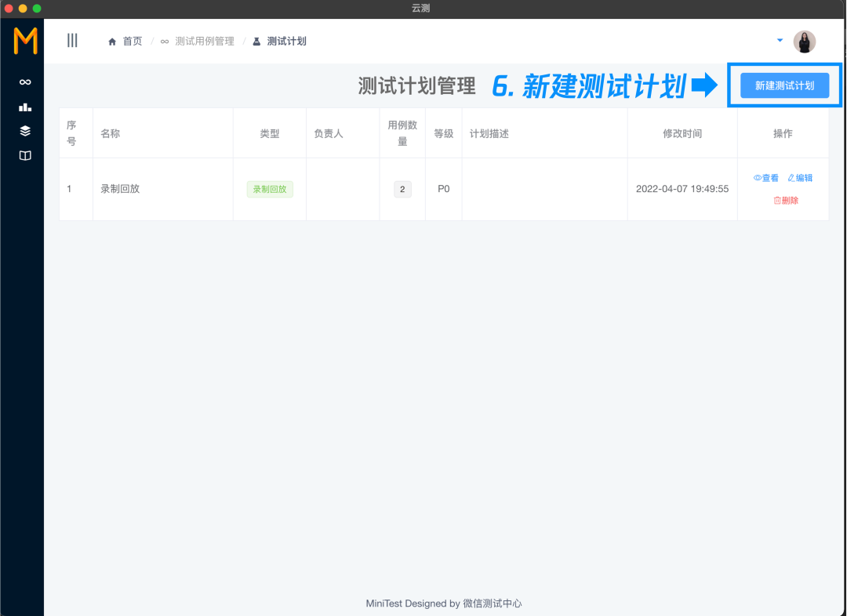Open the book icon in sidebar
Viewport: 847px width, 616px height.
(x=25, y=155)
